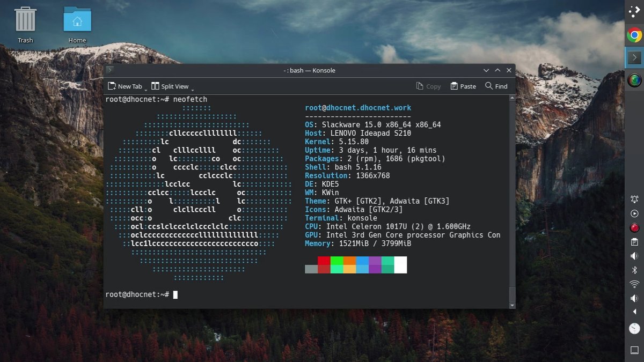Screen dimensions: 644x362
Task: Click the "Resolution: 1366x768" line
Action: 347,176
